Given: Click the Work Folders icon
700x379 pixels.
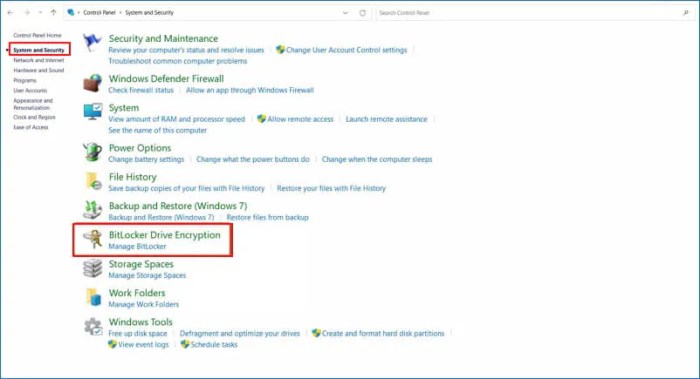Looking at the screenshot, I should [93, 297].
